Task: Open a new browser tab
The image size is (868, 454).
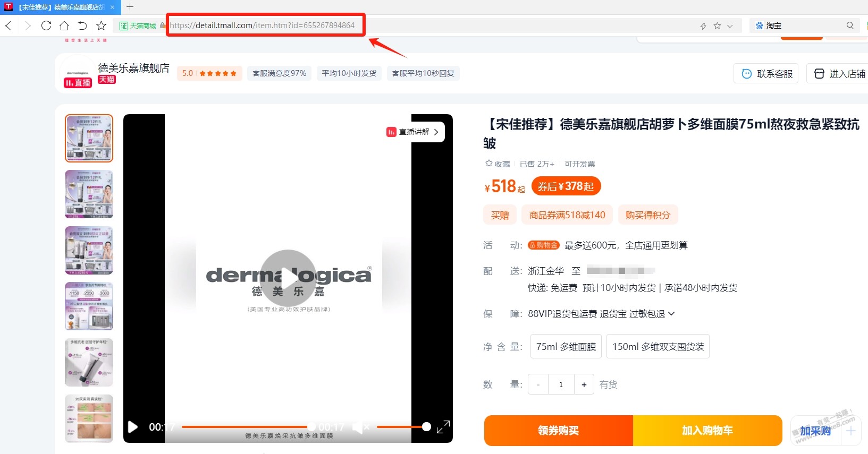Action: click(130, 7)
